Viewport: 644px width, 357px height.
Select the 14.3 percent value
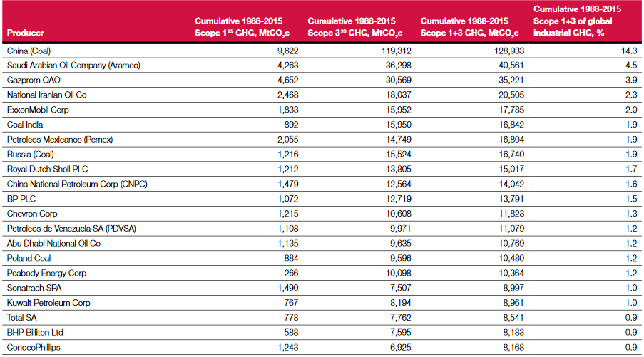pos(629,51)
